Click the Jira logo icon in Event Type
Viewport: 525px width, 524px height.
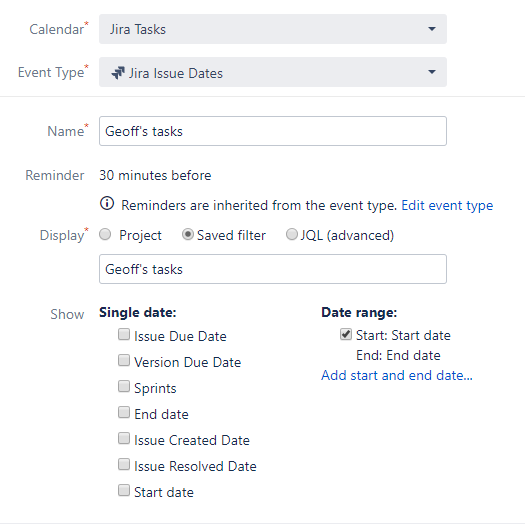point(118,73)
